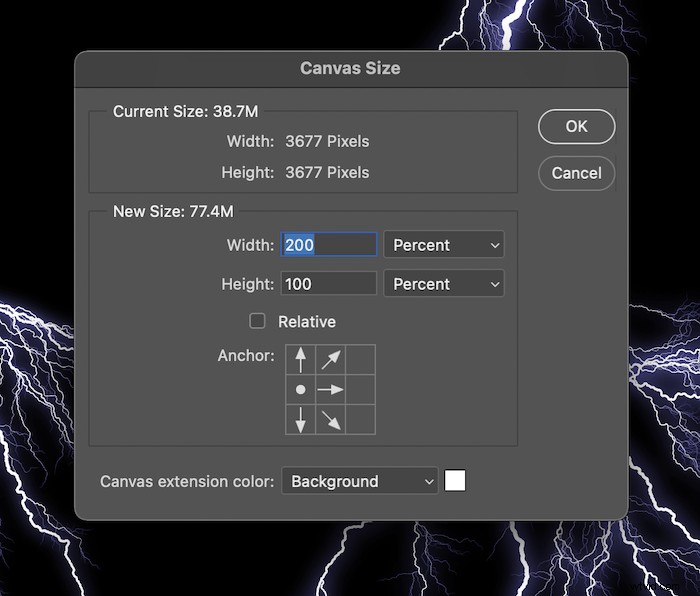Open the Height units Percent dropdown
This screenshot has width=700, height=596.
pos(444,283)
